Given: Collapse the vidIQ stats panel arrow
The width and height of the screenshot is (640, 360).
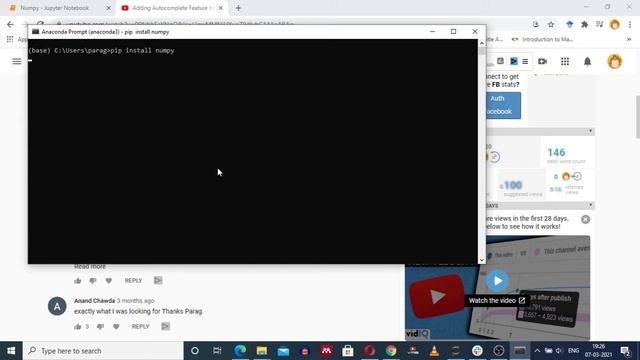Looking at the screenshot, I should (x=591, y=131).
